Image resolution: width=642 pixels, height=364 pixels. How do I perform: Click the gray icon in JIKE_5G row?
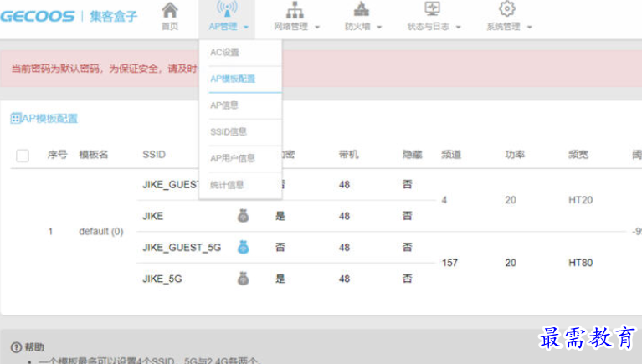pos(244,279)
